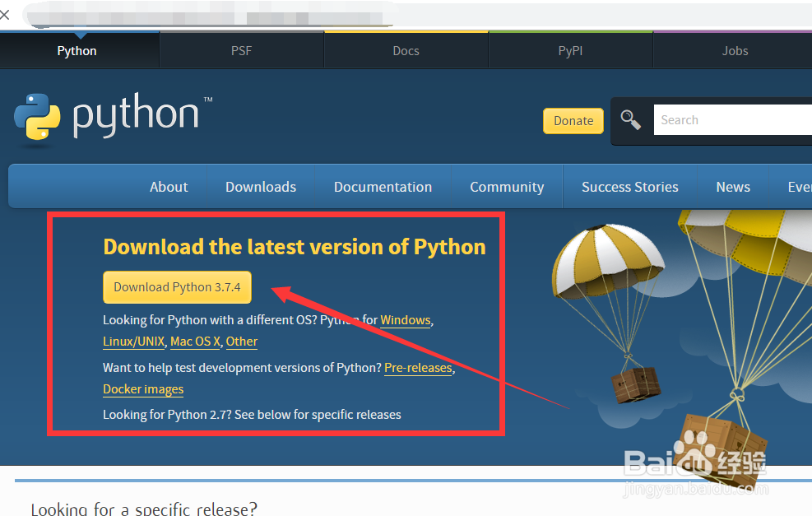Click the 'Looking for Python 2.7?' text

[x=167, y=415]
